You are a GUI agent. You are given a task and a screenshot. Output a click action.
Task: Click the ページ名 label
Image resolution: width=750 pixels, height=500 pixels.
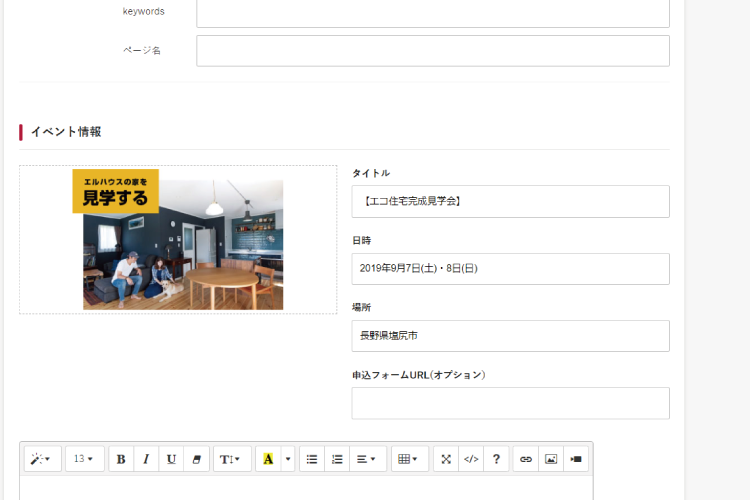point(142,50)
